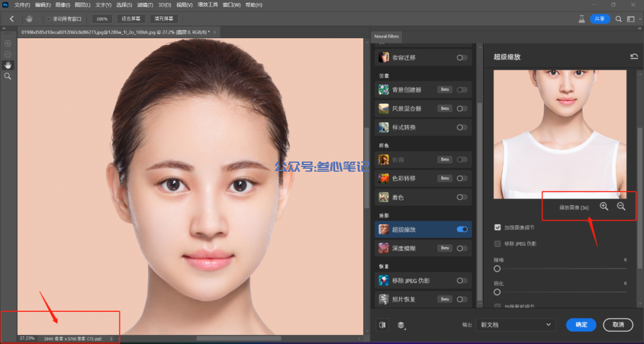The image size is (644, 344).
Task: Click the 锐化 slider handle
Action: click(497, 292)
